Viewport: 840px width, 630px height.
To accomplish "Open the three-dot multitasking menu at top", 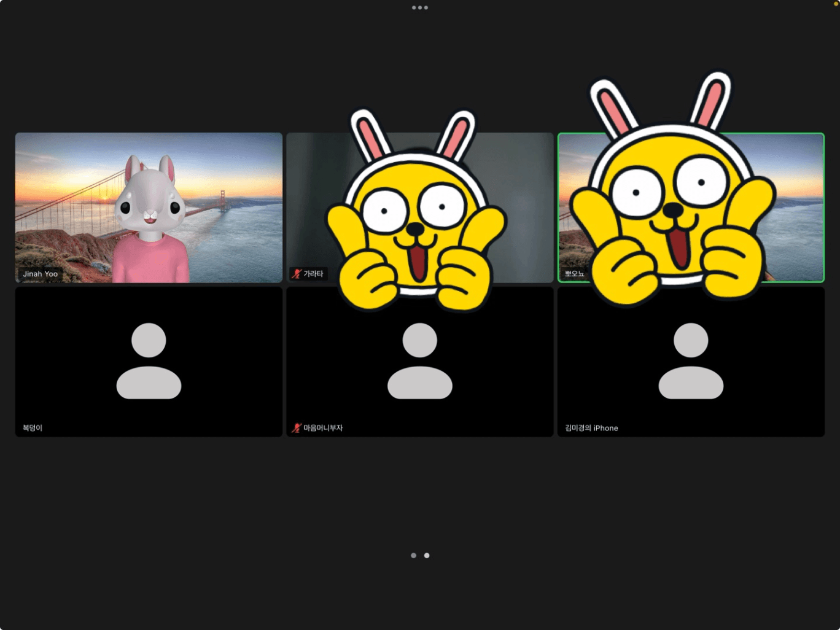I will click(420, 8).
